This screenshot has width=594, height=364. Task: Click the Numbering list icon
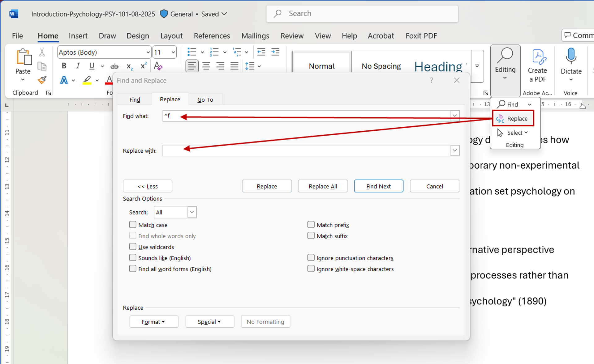pos(214,52)
